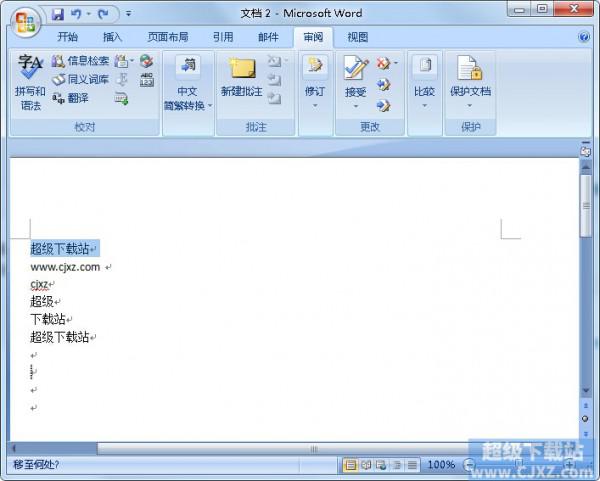Image resolution: width=600 pixels, height=481 pixels.
Task: Click the update IME dictionary keyboard icon
Action: pos(121,99)
